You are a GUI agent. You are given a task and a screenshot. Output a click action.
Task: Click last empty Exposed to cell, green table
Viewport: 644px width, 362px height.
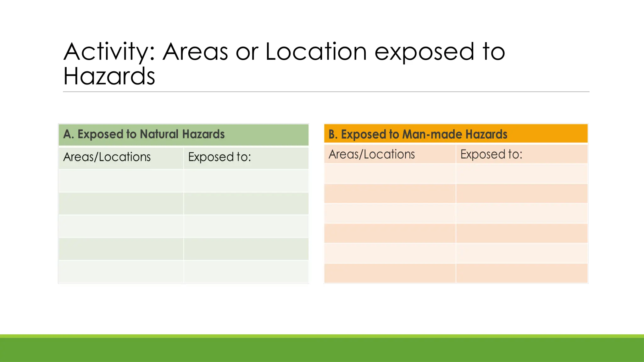(x=246, y=272)
